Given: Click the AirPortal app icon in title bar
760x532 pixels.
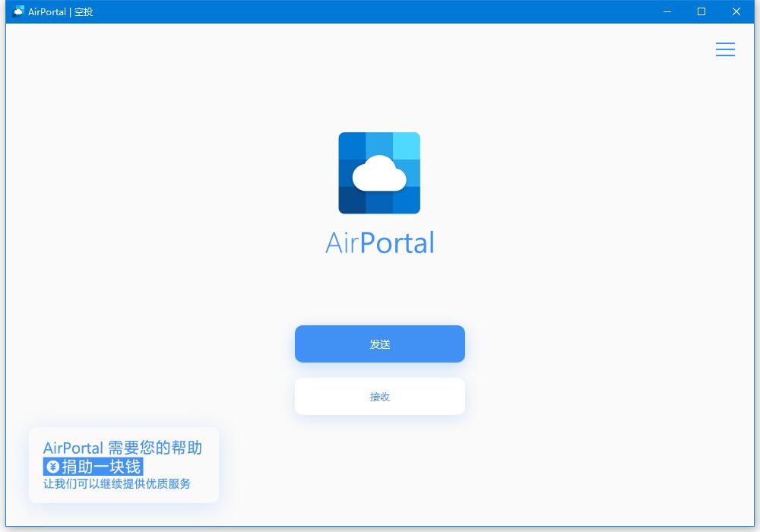Looking at the screenshot, I should (x=18, y=11).
